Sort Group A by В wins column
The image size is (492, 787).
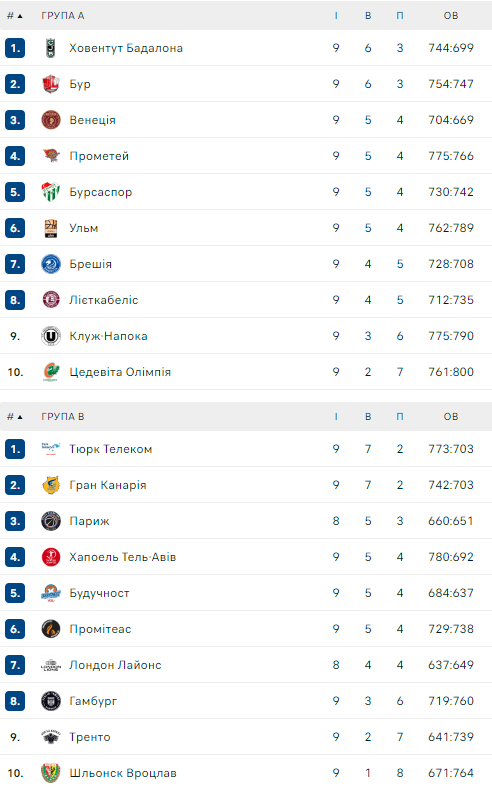coord(368,16)
